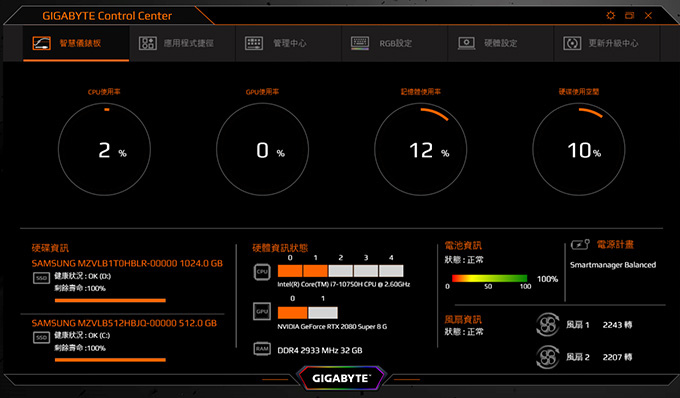The image size is (680, 398).
Task: Click GPU bar labeled 1
Action: tap(323, 312)
